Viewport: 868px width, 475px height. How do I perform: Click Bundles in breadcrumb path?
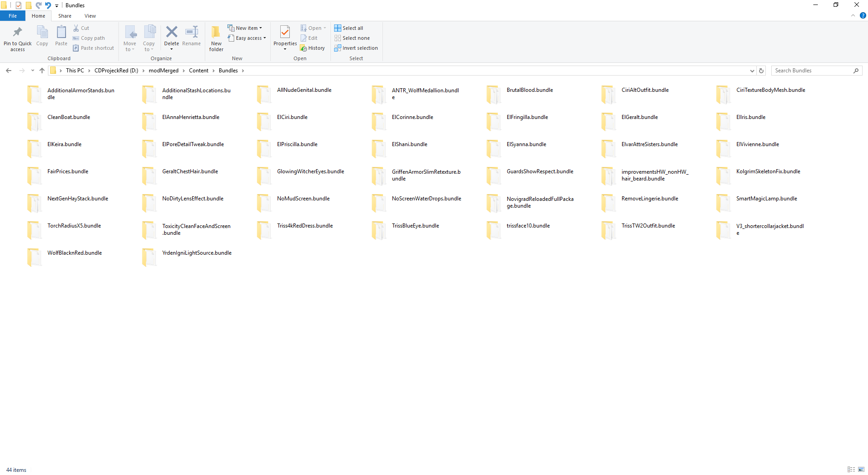click(x=228, y=71)
